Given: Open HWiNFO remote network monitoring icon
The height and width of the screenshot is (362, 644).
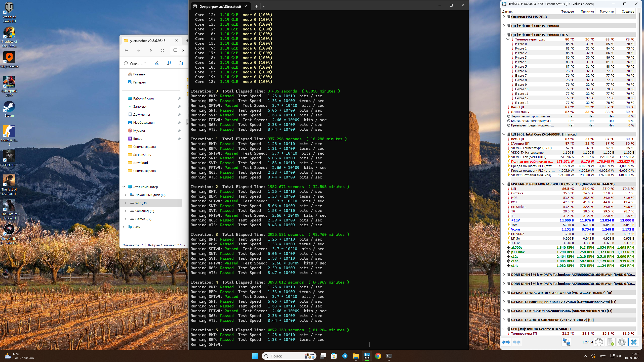Looking at the screenshot, I should click(x=567, y=342).
